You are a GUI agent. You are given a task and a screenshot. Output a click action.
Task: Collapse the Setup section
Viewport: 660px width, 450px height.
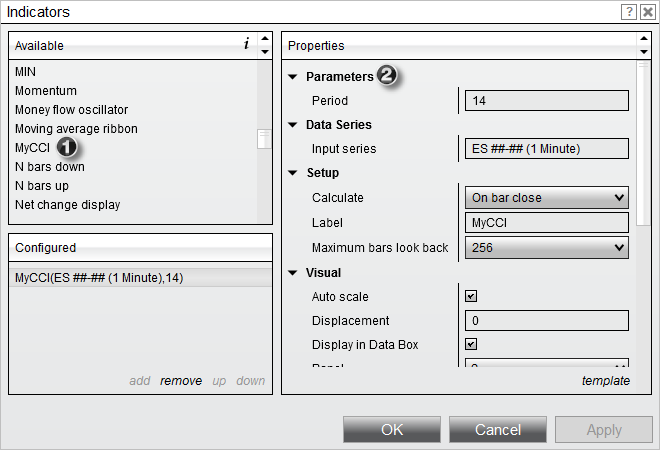point(293,173)
